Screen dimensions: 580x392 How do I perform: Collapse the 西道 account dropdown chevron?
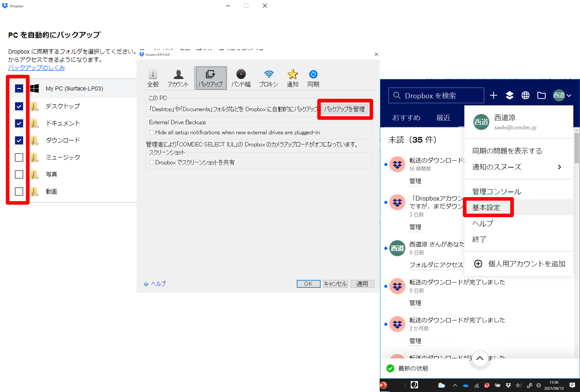coord(569,96)
